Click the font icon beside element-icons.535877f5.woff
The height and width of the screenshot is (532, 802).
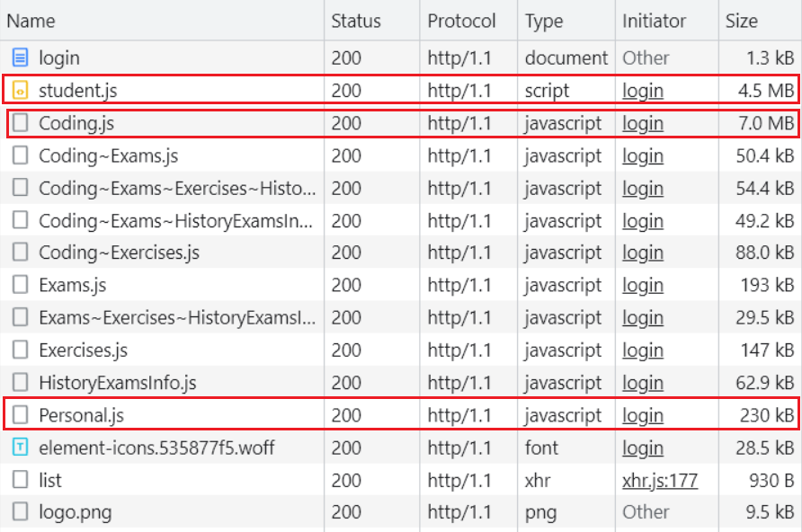pos(20,448)
